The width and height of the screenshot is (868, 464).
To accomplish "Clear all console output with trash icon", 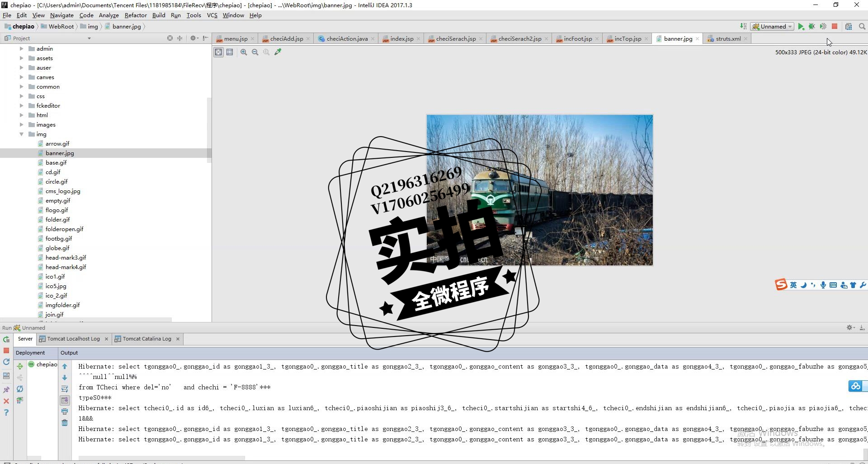I will (x=65, y=423).
